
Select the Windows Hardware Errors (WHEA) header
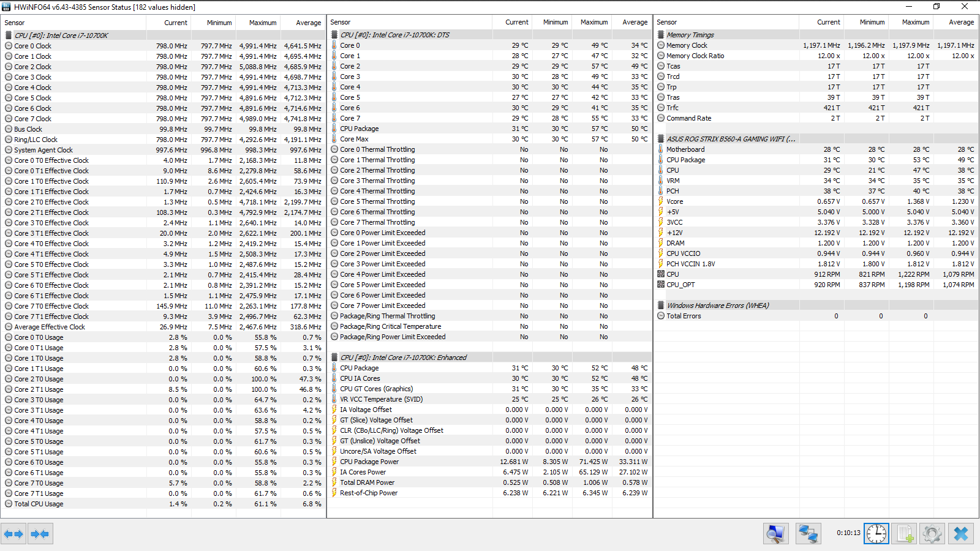pos(816,305)
